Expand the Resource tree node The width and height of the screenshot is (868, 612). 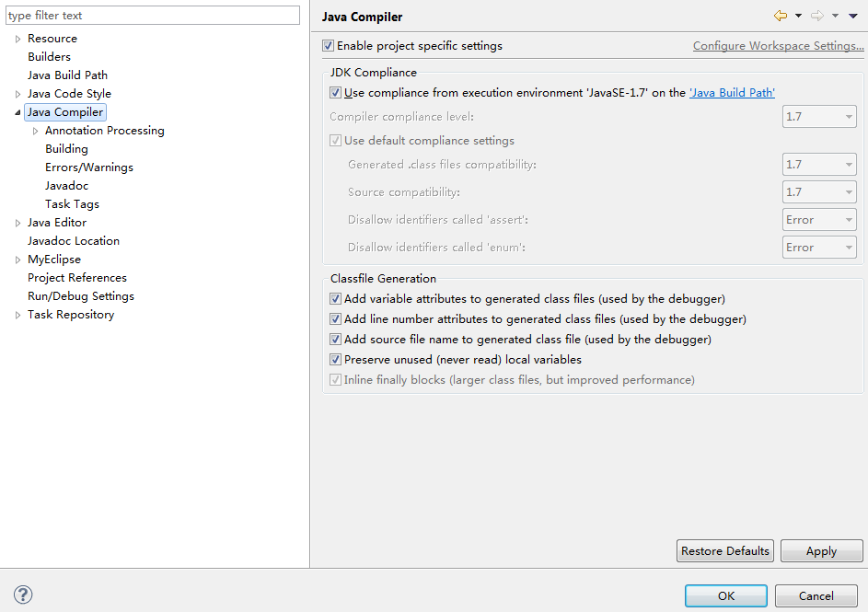[x=17, y=39]
